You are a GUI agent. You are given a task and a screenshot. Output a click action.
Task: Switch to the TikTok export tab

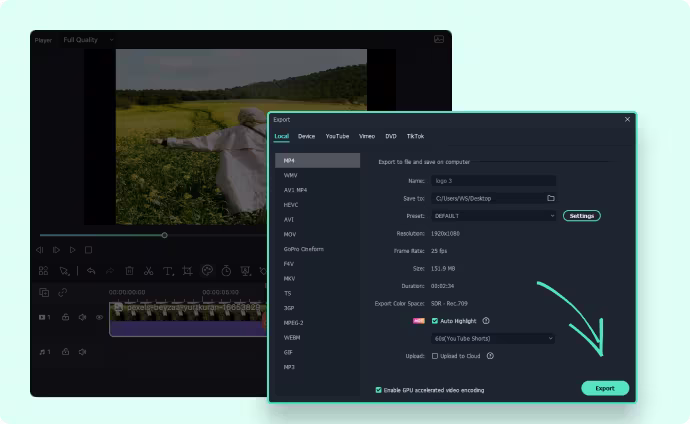point(415,136)
